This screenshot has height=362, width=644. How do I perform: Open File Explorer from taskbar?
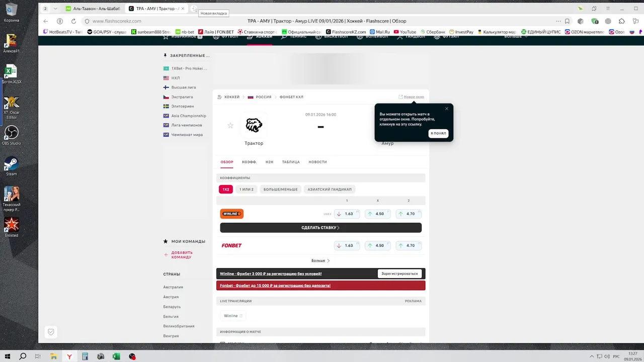[54, 356]
